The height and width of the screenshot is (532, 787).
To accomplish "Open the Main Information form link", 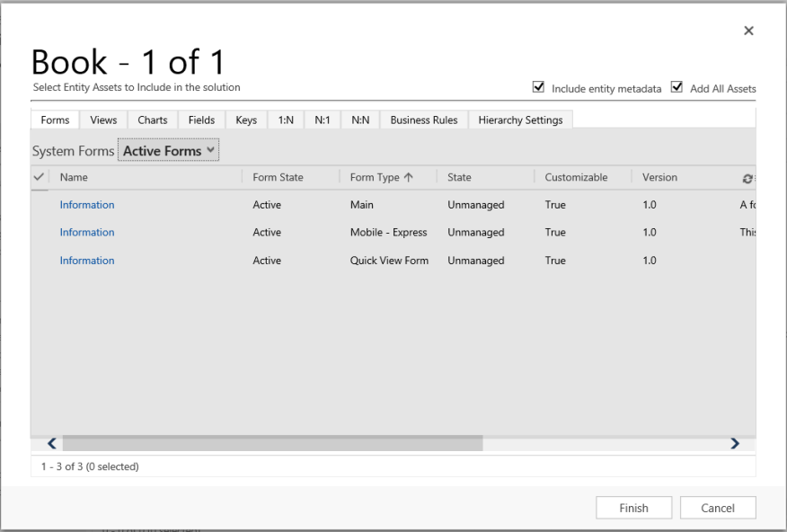I will point(86,204).
